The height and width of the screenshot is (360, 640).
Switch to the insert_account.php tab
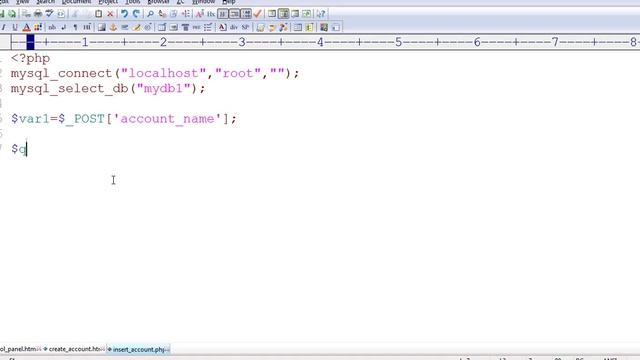pyautogui.click(x=138, y=349)
